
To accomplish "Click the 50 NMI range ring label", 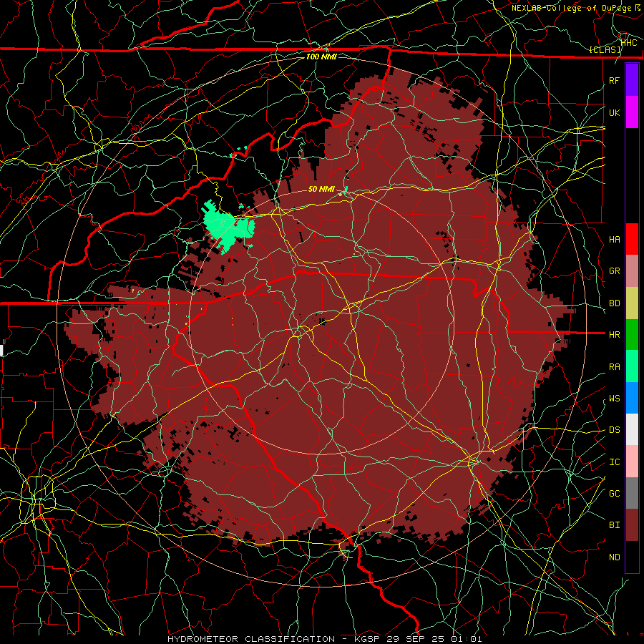I will 321,189.
